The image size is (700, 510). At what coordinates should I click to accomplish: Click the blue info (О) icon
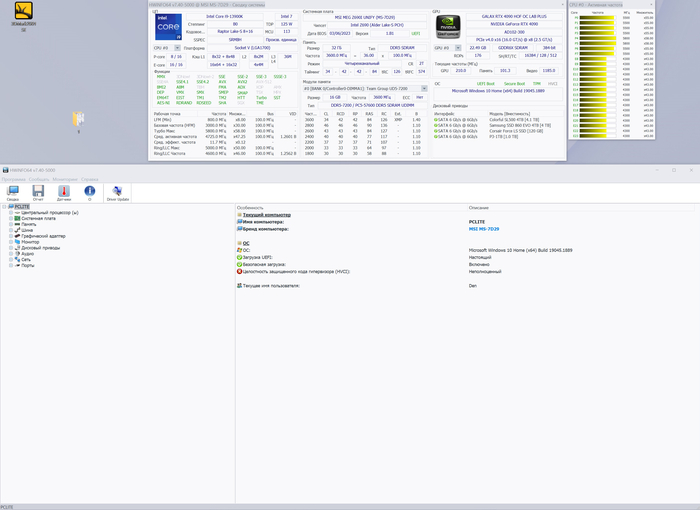coord(90,192)
